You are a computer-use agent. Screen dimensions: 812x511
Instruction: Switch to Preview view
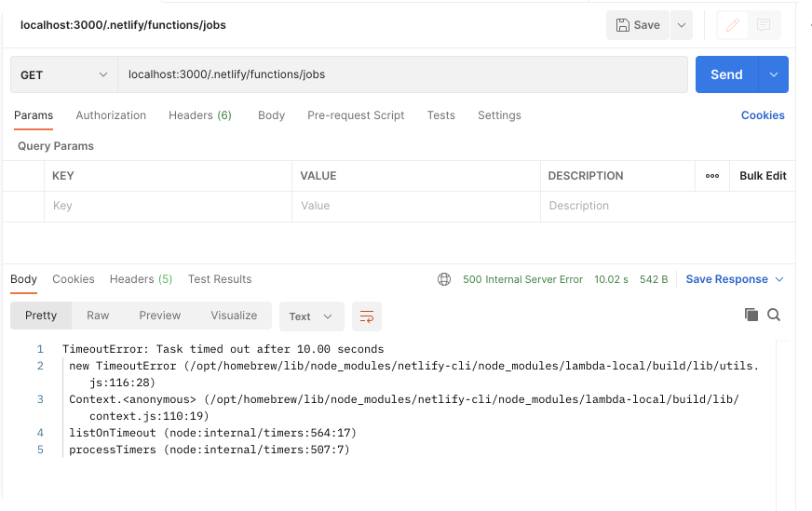pyautogui.click(x=160, y=316)
